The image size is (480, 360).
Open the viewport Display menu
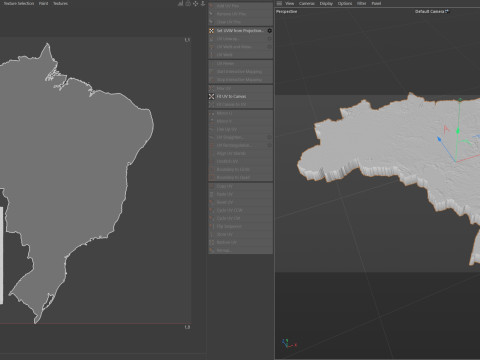pyautogui.click(x=326, y=3)
